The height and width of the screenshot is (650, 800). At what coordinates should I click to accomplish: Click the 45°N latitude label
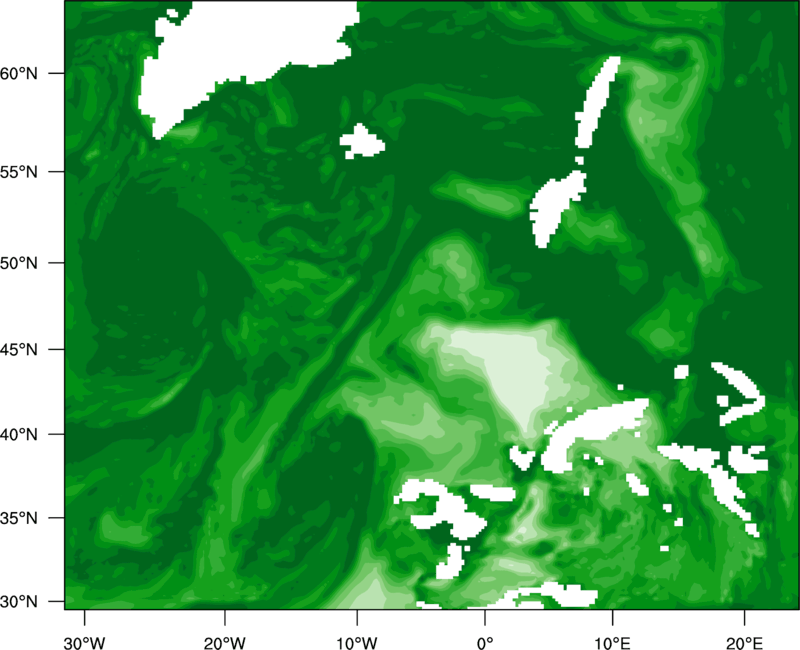coord(19,349)
